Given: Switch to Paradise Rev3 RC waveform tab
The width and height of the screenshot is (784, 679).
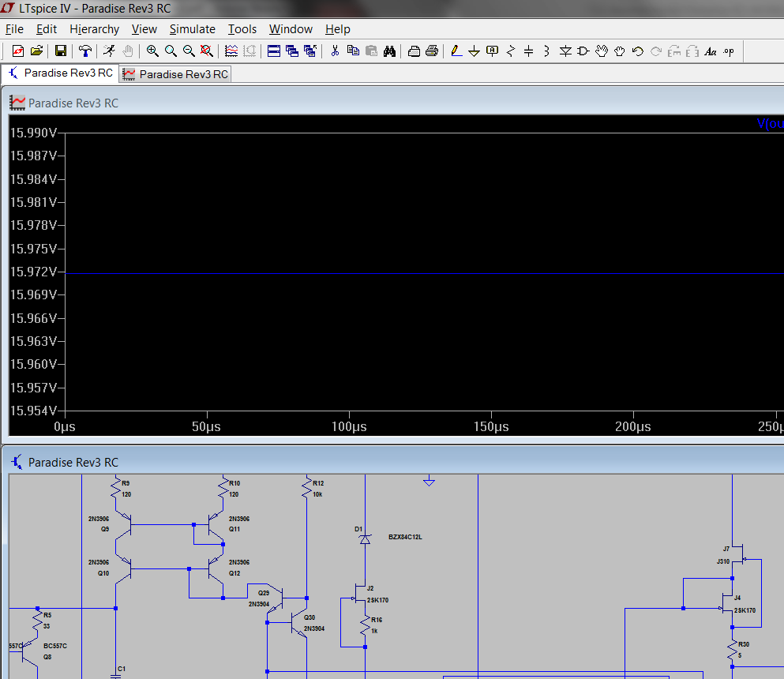Looking at the screenshot, I should pos(175,74).
